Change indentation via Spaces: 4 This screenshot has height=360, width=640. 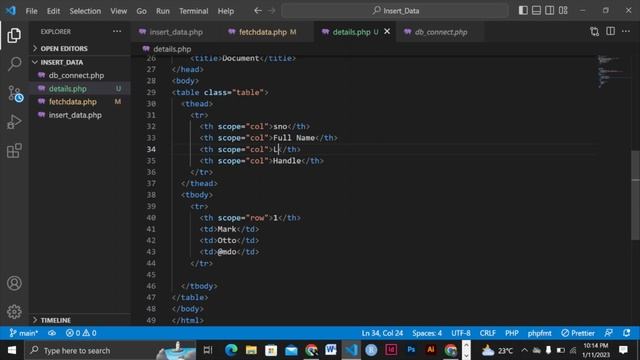(x=427, y=333)
